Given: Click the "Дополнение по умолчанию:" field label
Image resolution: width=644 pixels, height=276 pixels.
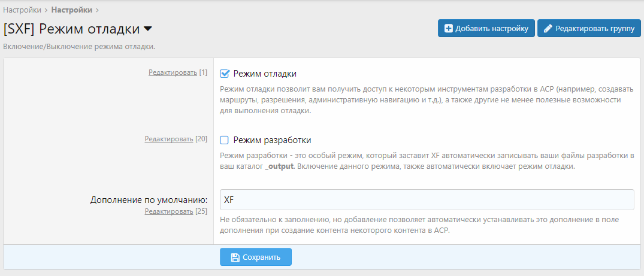Looking at the screenshot, I should tap(149, 199).
